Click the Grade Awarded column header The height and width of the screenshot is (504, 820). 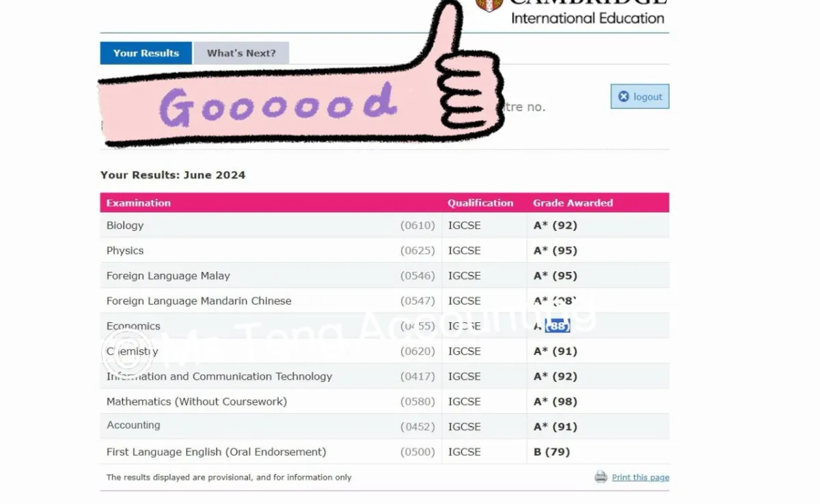point(573,203)
